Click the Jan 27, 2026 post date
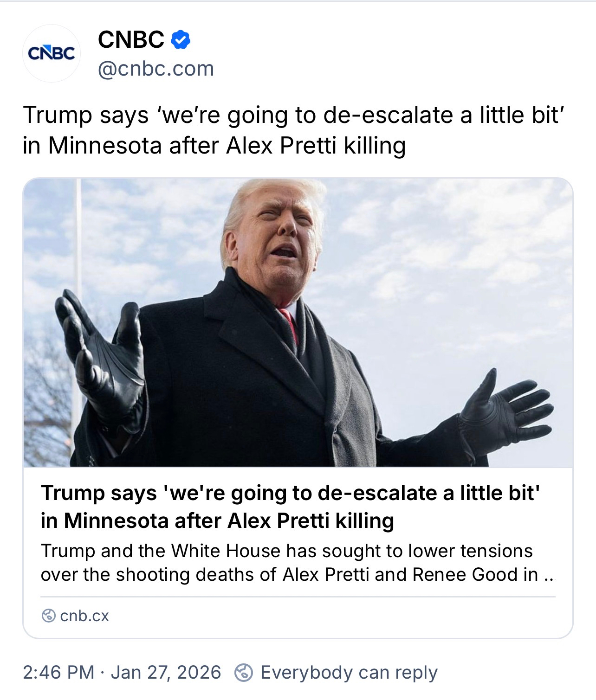This screenshot has height=700, width=596. click(x=166, y=673)
